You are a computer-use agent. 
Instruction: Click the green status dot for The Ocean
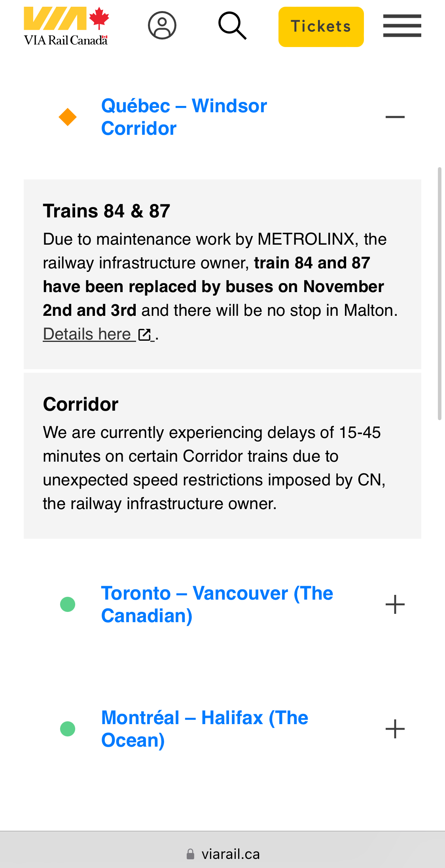pyautogui.click(x=68, y=729)
